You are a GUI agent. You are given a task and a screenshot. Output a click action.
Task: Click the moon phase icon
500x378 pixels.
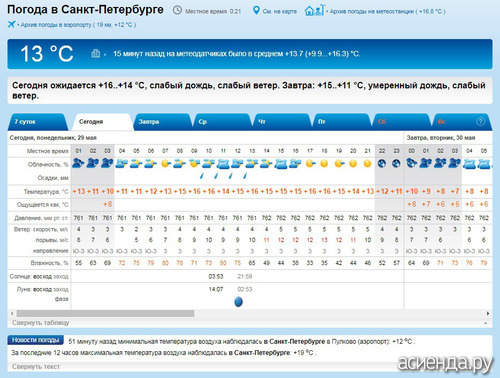tap(238, 302)
